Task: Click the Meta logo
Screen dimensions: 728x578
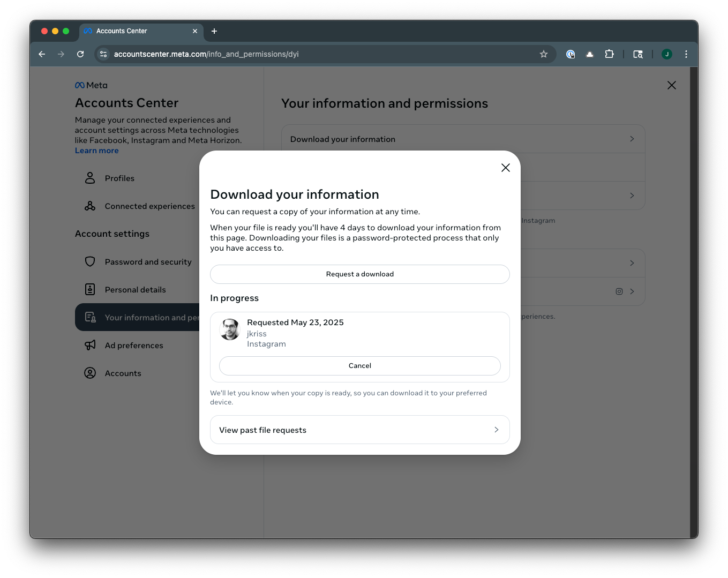Action: coord(91,85)
